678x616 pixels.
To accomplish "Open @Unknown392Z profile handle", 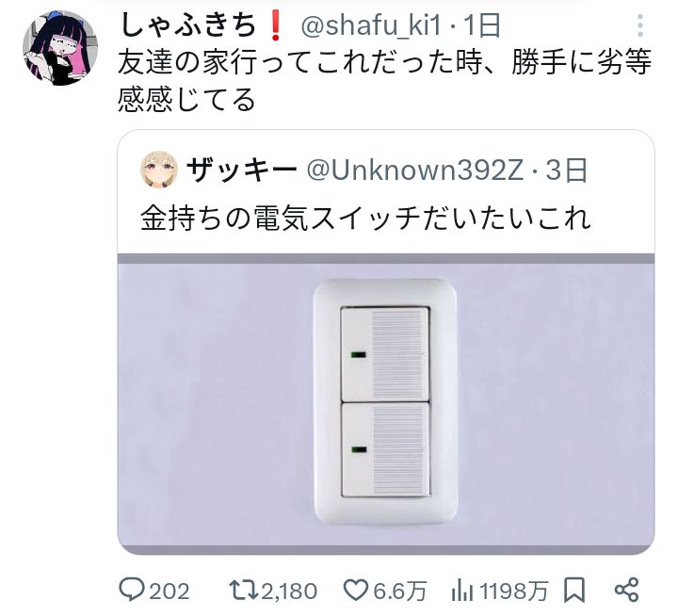I will (x=415, y=170).
